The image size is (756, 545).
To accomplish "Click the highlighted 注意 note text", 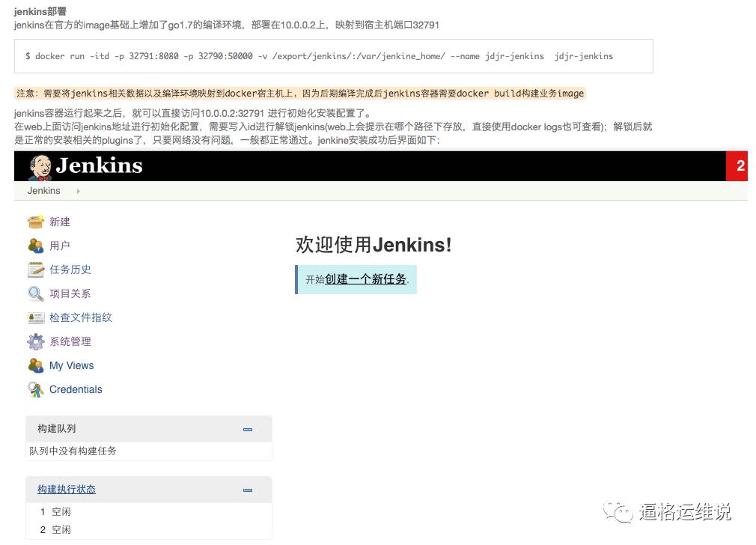I will 300,94.
